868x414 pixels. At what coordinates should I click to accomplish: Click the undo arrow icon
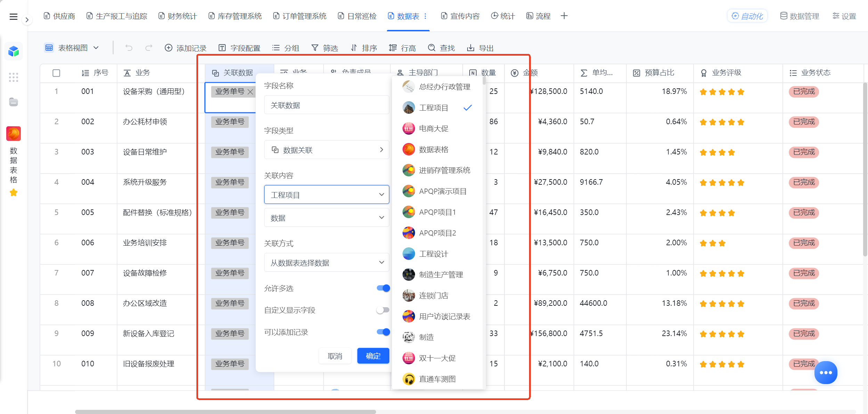[x=129, y=48]
